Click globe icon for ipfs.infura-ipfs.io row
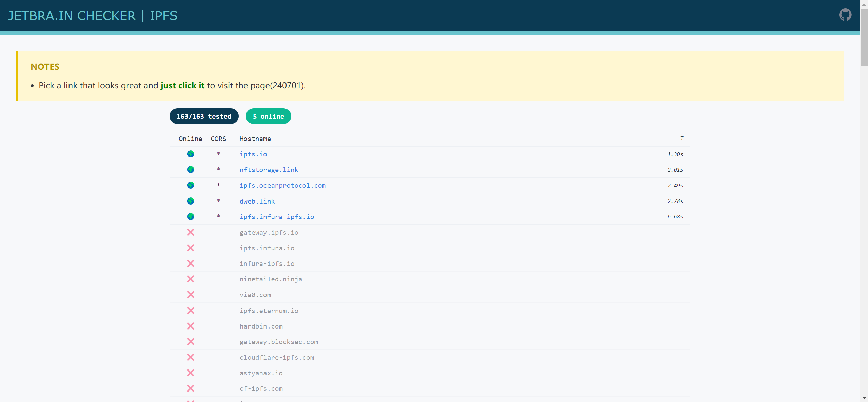 point(191,217)
